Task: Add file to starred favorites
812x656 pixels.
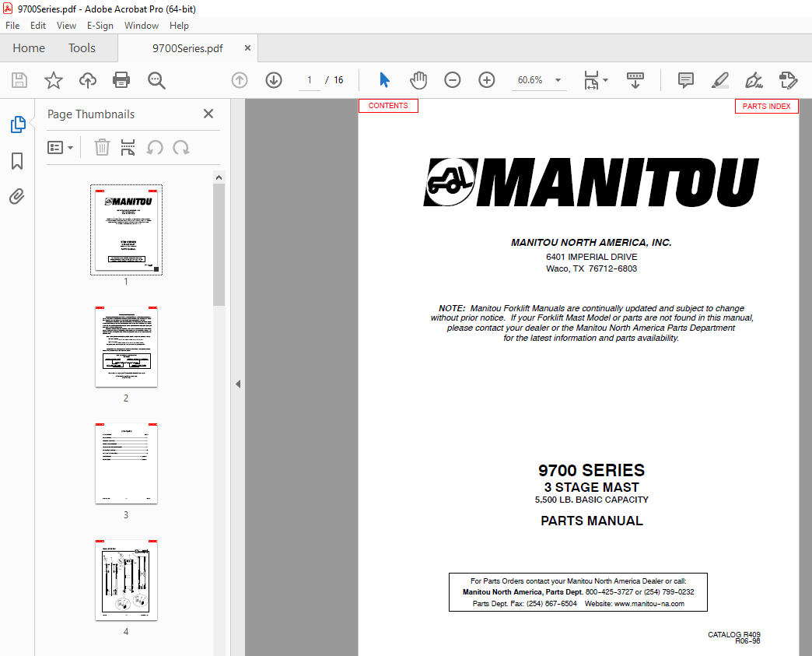Action: [54, 80]
